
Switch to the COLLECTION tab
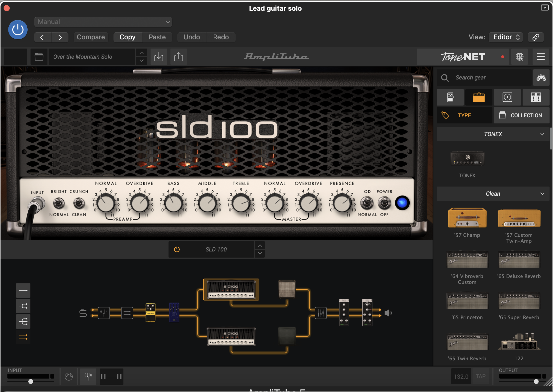[x=522, y=116]
